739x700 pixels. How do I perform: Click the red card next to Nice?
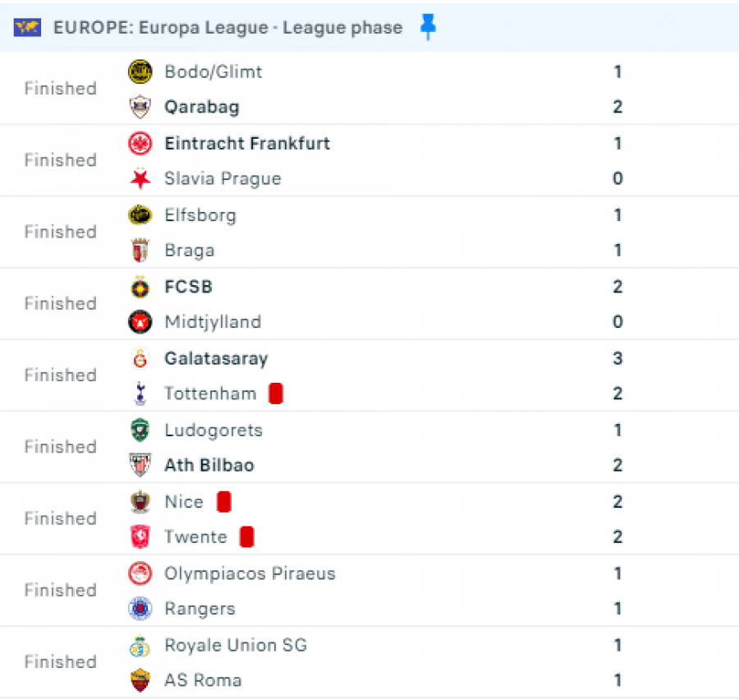click(x=223, y=502)
